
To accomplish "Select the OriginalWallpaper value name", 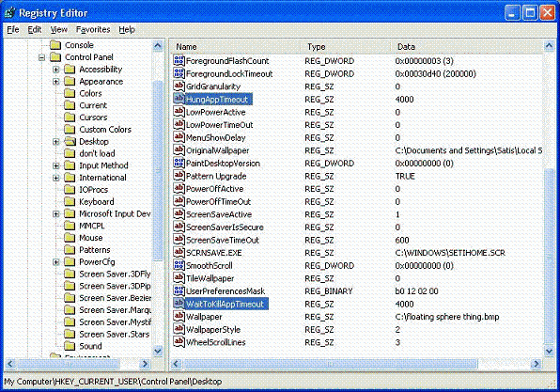I will coord(217,150).
